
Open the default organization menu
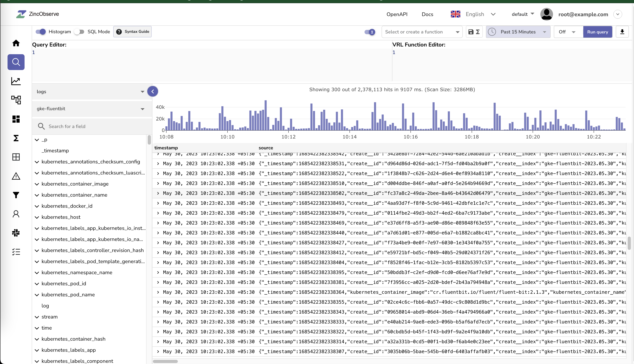coord(522,14)
